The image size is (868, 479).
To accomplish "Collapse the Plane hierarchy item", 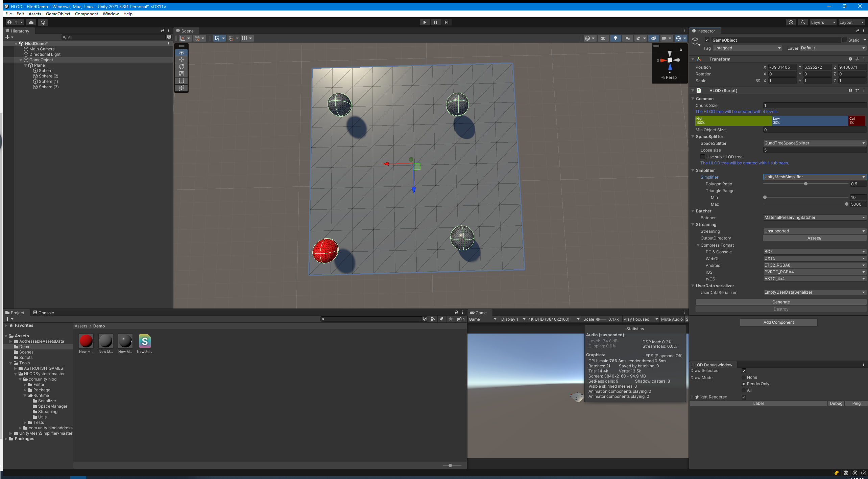I will coord(26,65).
